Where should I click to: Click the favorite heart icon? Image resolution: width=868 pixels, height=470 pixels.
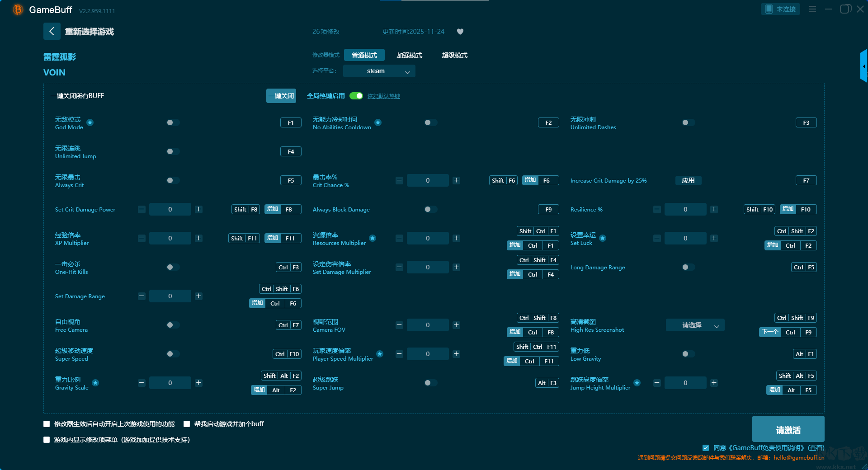(x=460, y=32)
